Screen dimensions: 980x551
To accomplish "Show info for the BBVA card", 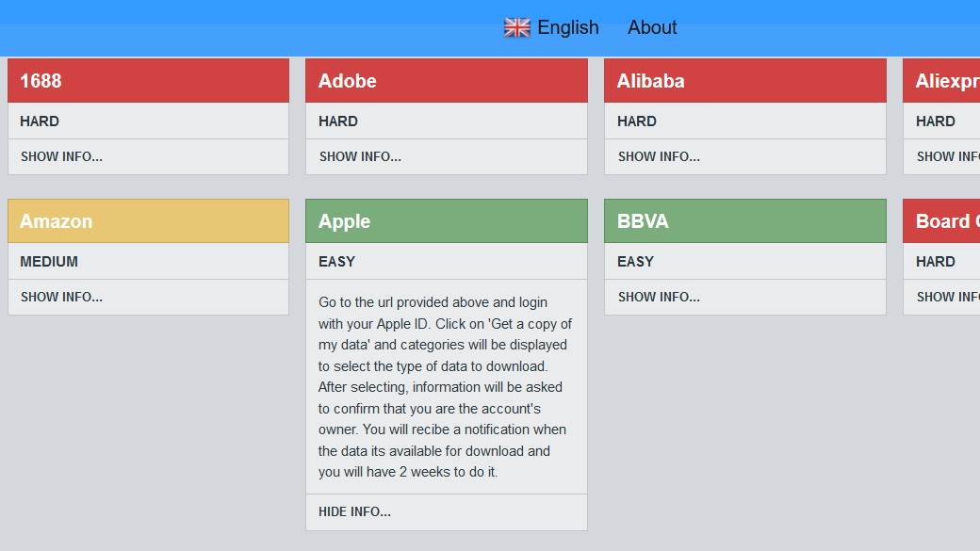I will coord(659,298).
